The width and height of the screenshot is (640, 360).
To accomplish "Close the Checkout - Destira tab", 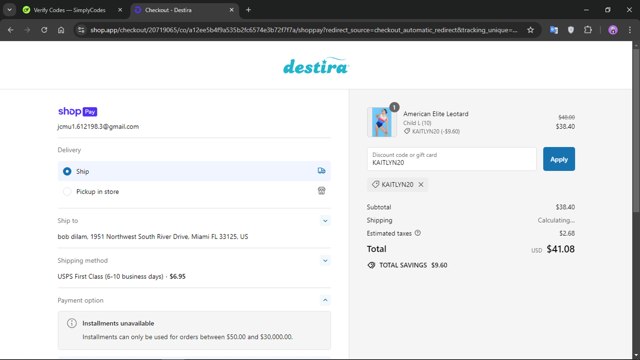I will (231, 10).
